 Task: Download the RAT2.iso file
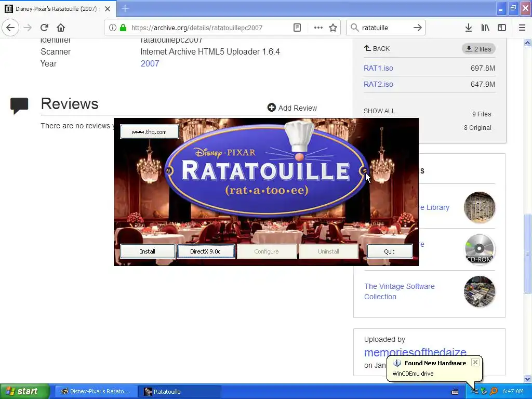coord(378,84)
